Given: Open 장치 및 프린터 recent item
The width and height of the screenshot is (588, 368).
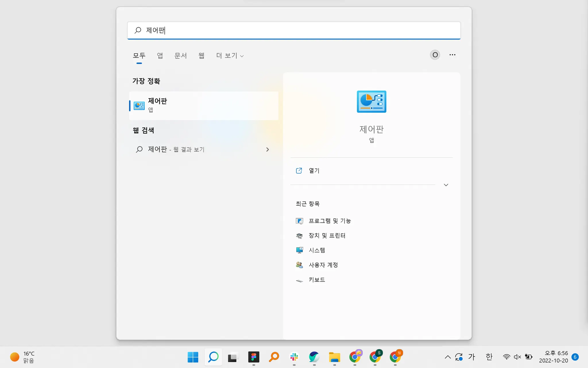Looking at the screenshot, I should (x=326, y=235).
